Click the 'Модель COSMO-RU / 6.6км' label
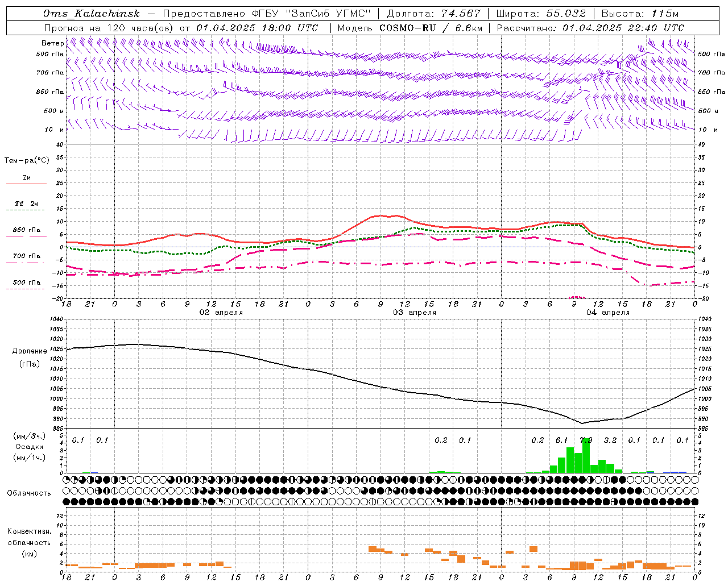The width and height of the screenshot is (728, 582). tap(410, 28)
